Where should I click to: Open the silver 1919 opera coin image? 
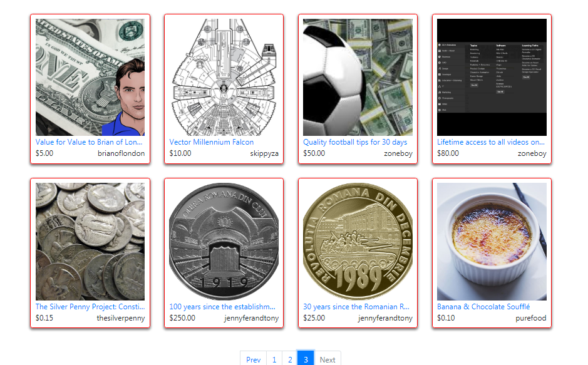click(x=224, y=242)
